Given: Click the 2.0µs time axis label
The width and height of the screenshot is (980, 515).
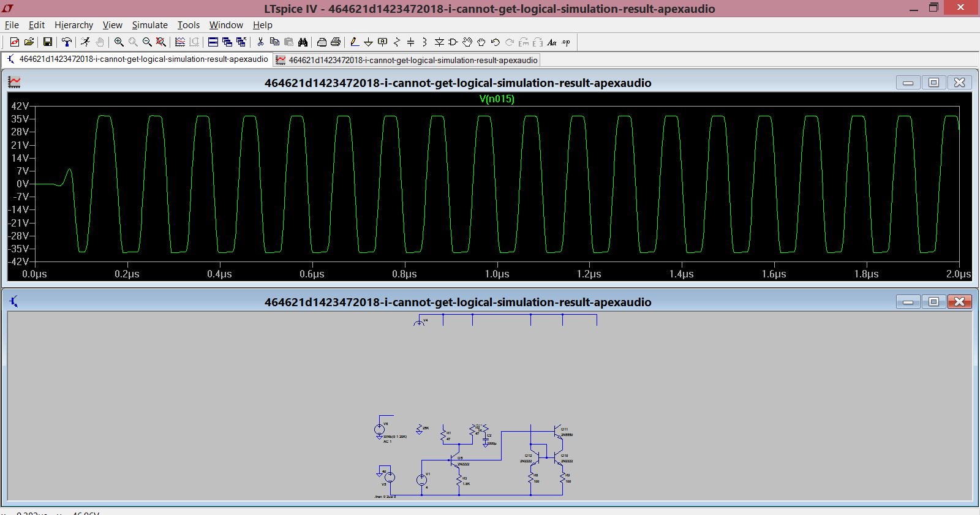Looking at the screenshot, I should pos(959,274).
